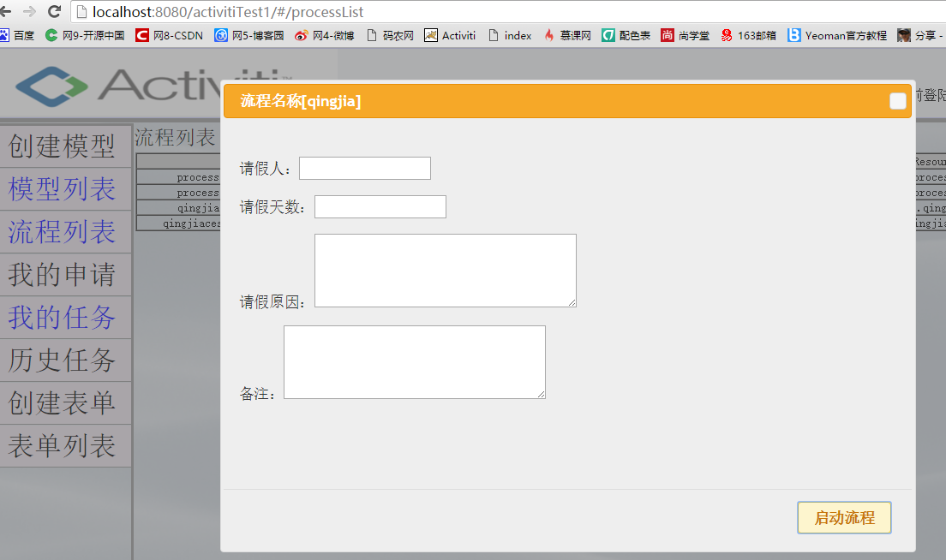The height and width of the screenshot is (560, 946).
Task: Click the 请假原因 text area
Action: coord(446,271)
